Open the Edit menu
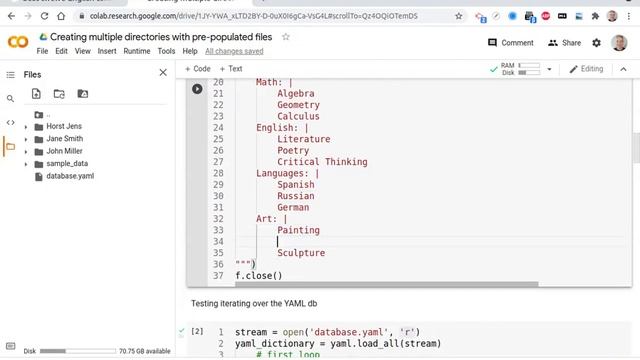This screenshot has width=640, height=360. (61, 51)
